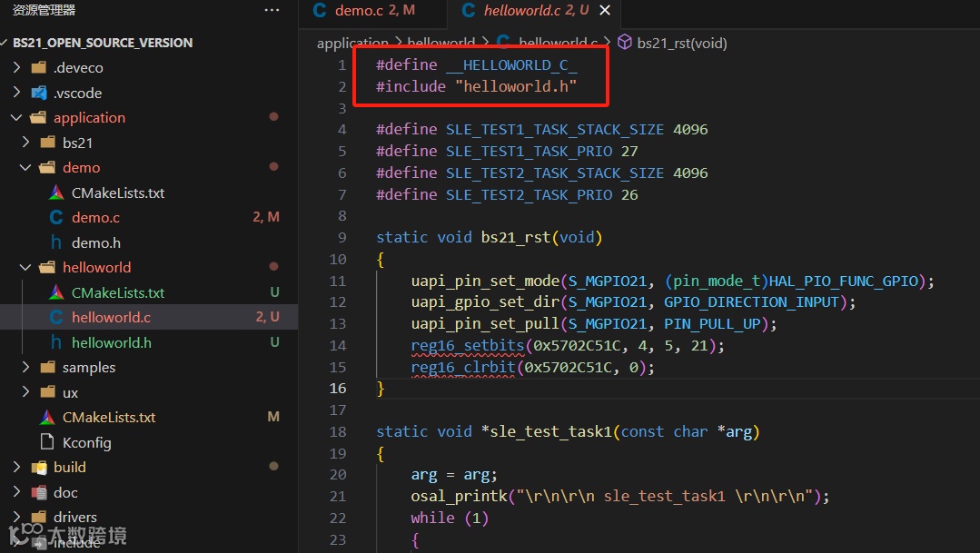Viewport: 980px width, 553px height.
Task: Collapse the BS21_OPEN_SOURCE_VERSION root folder
Action: coord(5,43)
